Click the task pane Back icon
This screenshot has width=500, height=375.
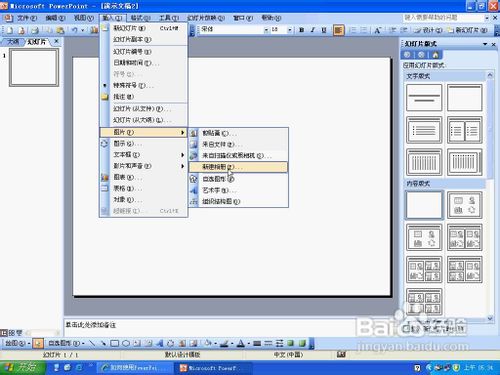coord(407,55)
